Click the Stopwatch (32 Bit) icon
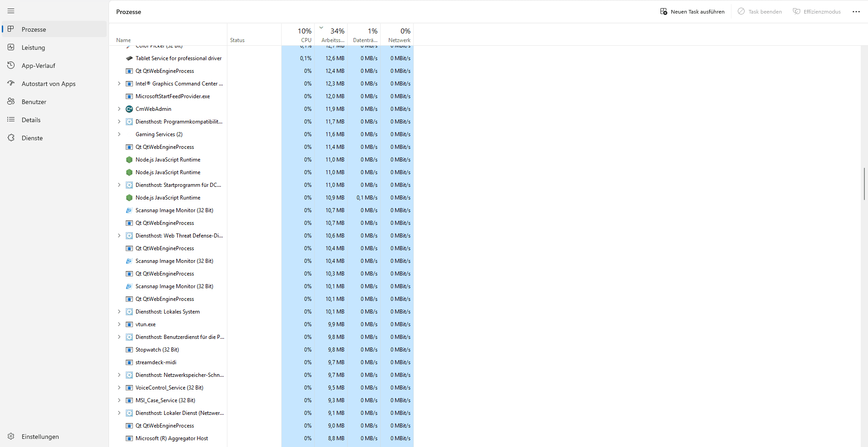868x447 pixels. click(129, 350)
